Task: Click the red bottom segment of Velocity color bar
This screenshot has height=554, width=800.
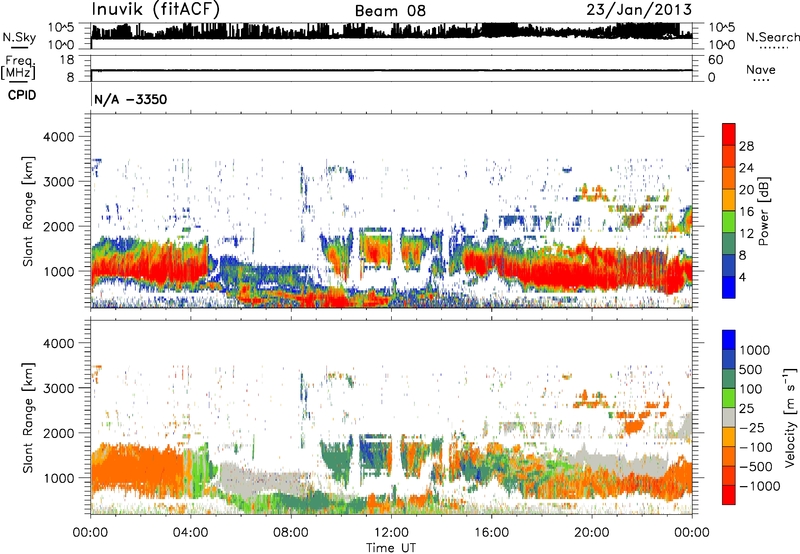Action: pos(729,495)
